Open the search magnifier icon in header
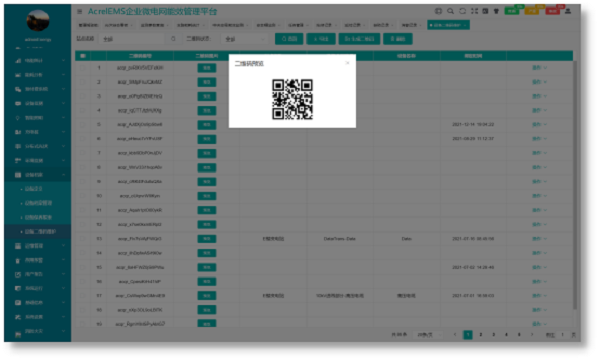600x360 pixels. coord(450,11)
